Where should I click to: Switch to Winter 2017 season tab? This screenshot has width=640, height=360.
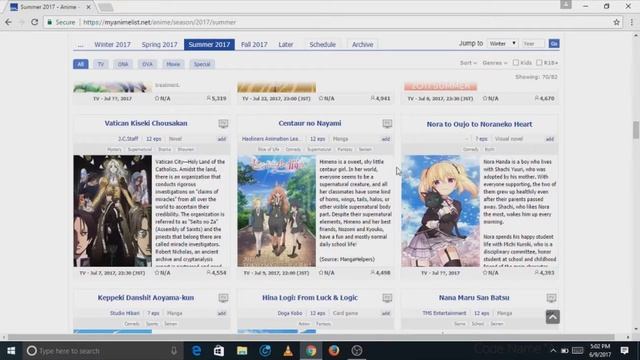(112, 44)
